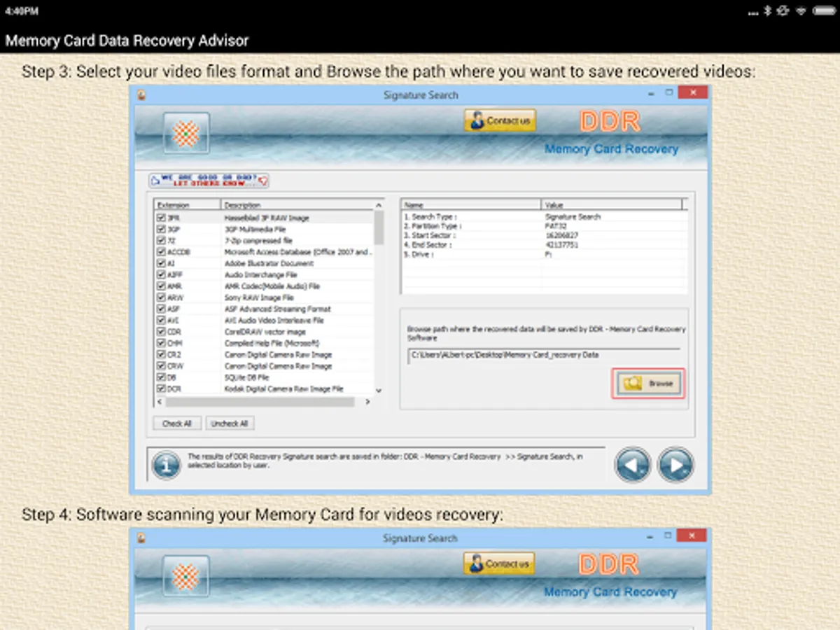Uncheck the AVI checkbox
Viewport: 840px width, 630px height.
point(161,320)
